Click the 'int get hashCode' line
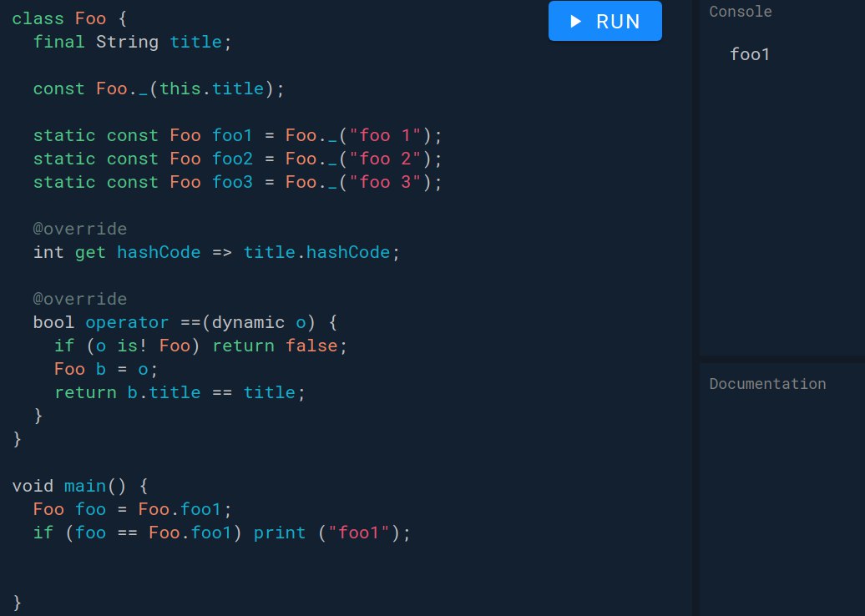Screen dimensions: 865x616 click(216, 252)
